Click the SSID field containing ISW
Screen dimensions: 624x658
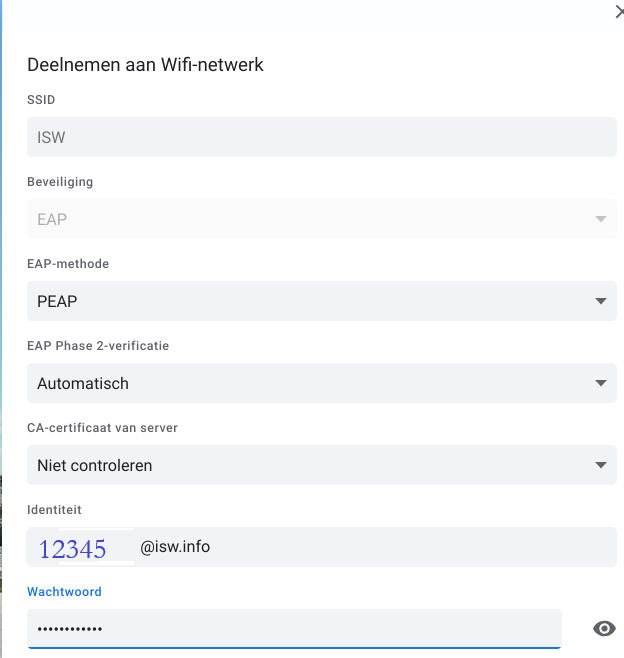pos(322,137)
